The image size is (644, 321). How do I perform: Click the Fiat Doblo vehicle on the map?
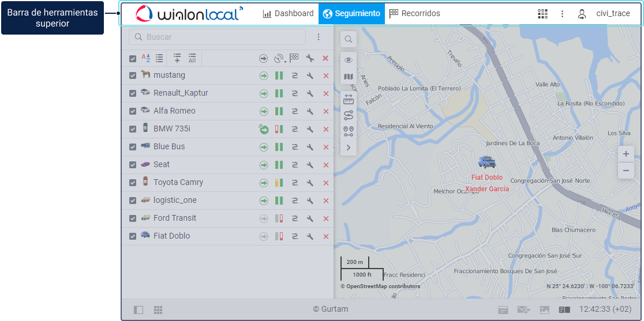486,163
